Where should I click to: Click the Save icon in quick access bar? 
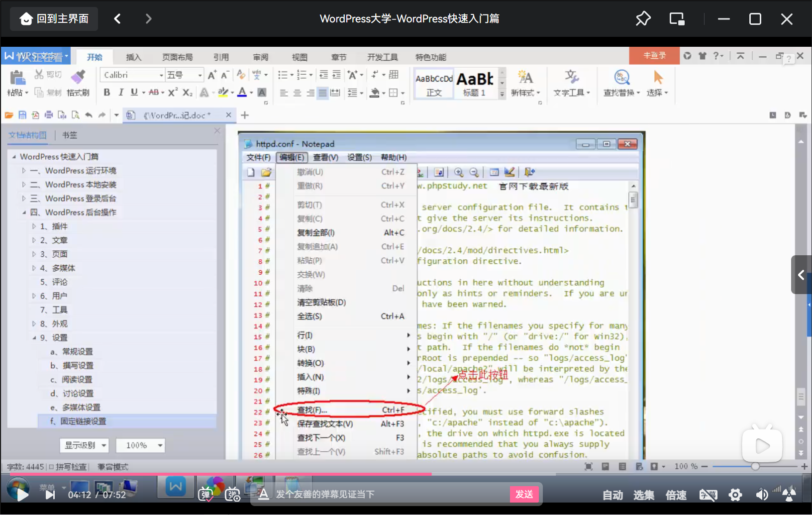point(22,115)
